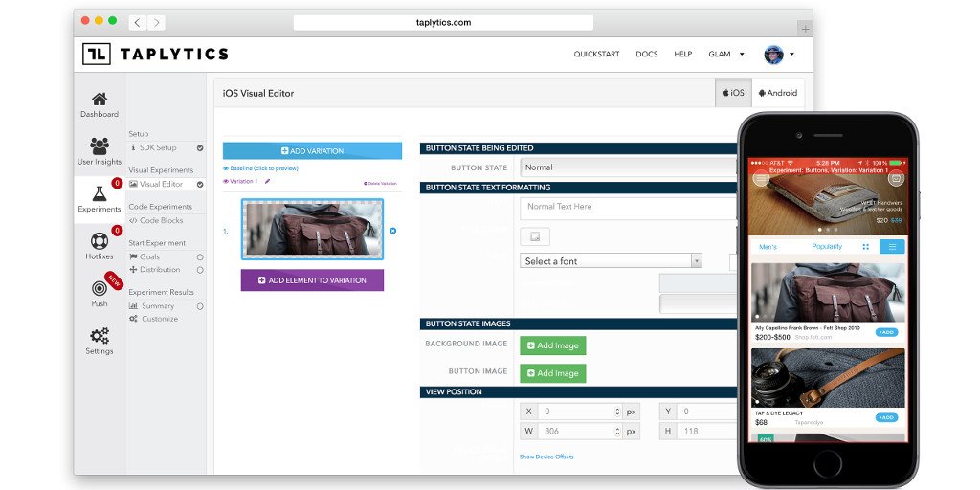Preview Baseline via eye link
980x490 pixels.
(x=260, y=168)
